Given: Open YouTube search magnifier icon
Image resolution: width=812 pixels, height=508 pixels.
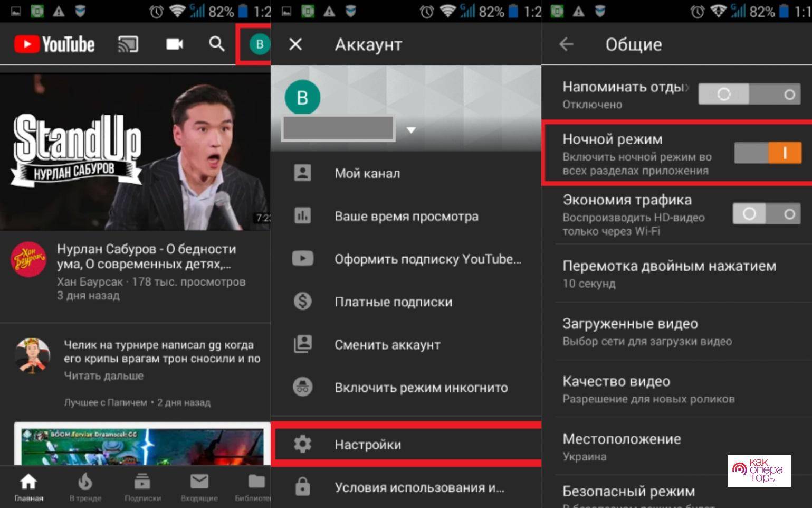Looking at the screenshot, I should tap(216, 44).
